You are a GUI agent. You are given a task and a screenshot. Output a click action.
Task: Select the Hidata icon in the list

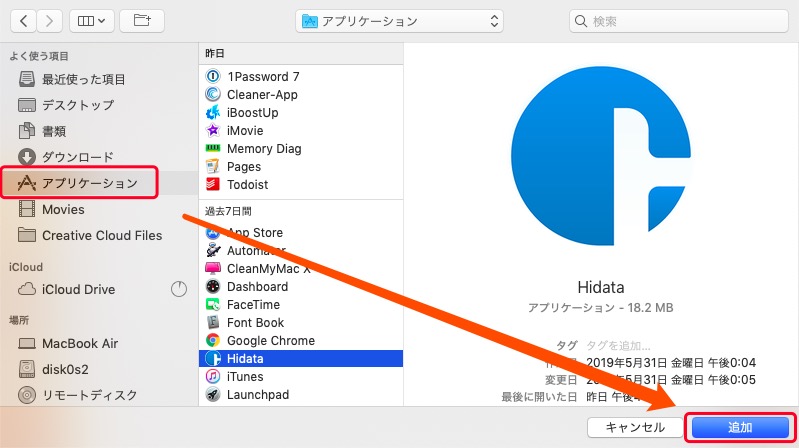coord(212,358)
